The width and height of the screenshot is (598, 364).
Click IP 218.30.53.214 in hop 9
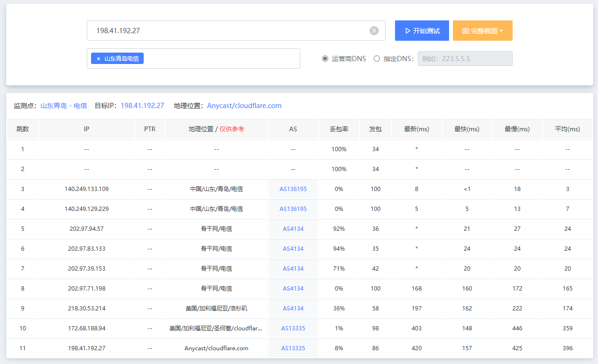pyautogui.click(x=87, y=309)
